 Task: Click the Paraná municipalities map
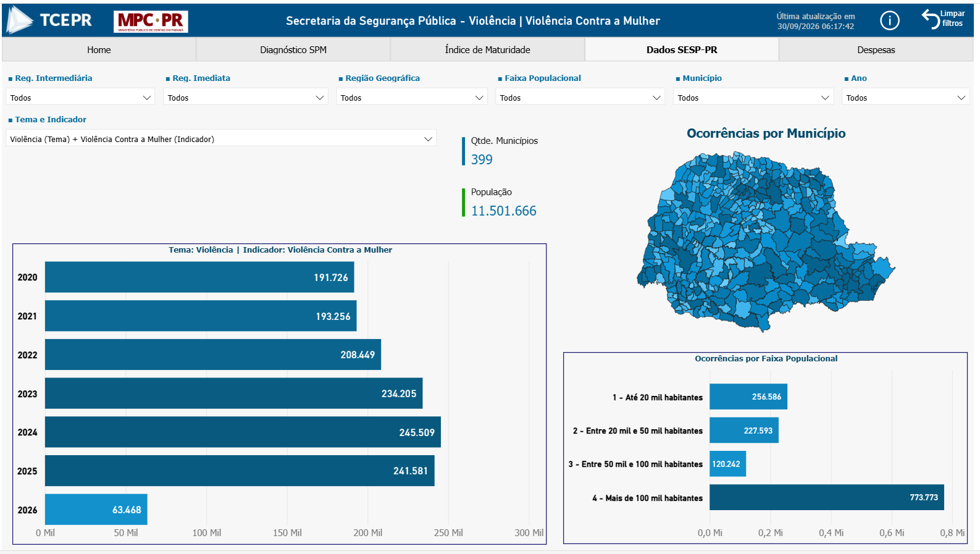coord(766,241)
